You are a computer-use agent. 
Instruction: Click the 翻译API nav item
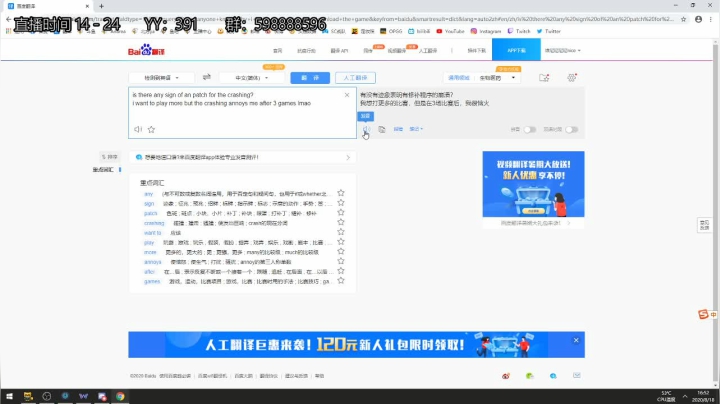[x=339, y=50]
